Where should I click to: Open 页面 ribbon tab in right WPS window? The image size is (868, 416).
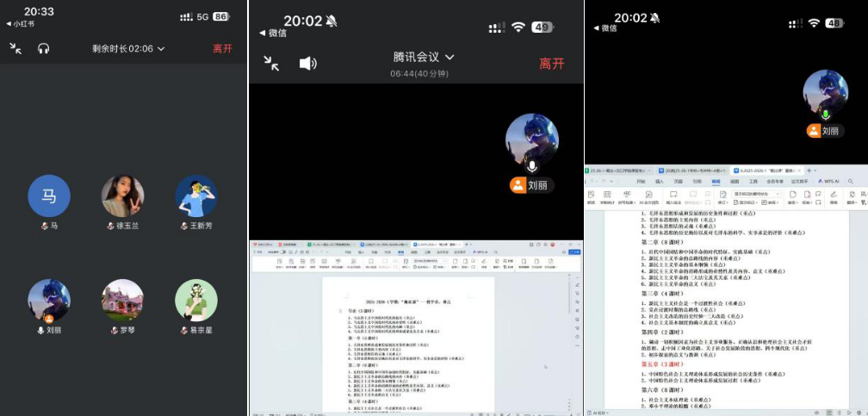[x=679, y=182]
